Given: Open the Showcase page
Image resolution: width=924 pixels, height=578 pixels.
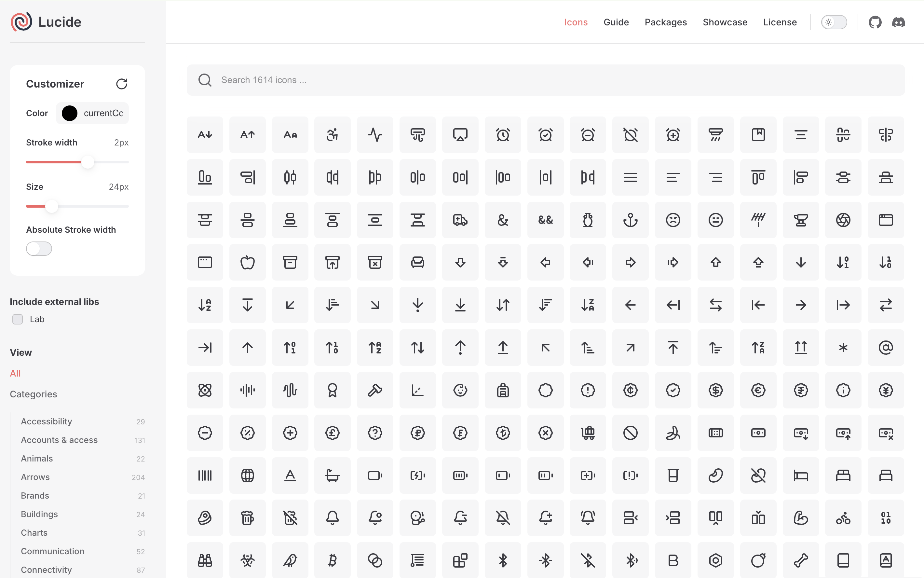Looking at the screenshot, I should (725, 22).
